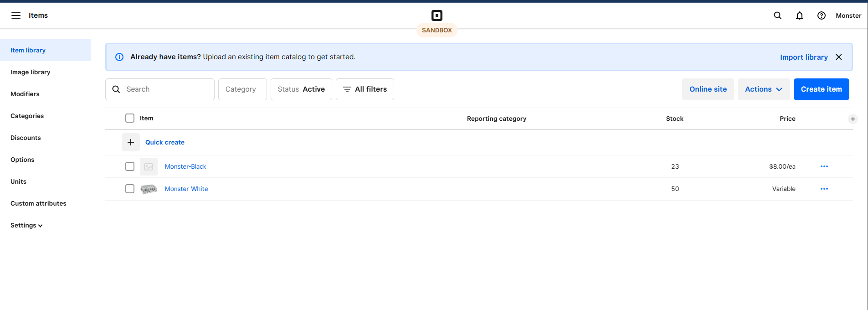This screenshot has width=868, height=310.
Task: Dismiss the import library banner
Action: (838, 57)
